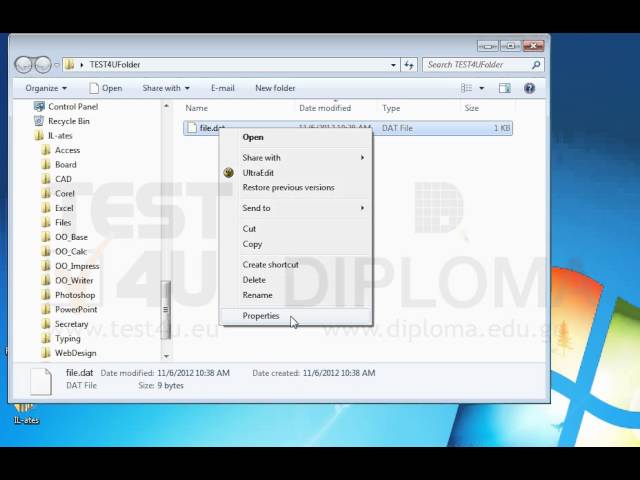Click the Photoshop folder icon
The image size is (640, 480).
pos(46,295)
